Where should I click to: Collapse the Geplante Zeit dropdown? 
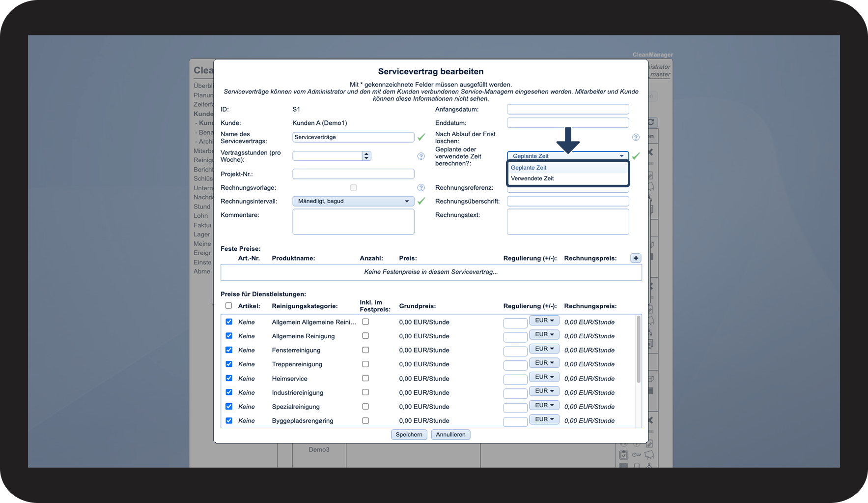pos(568,156)
